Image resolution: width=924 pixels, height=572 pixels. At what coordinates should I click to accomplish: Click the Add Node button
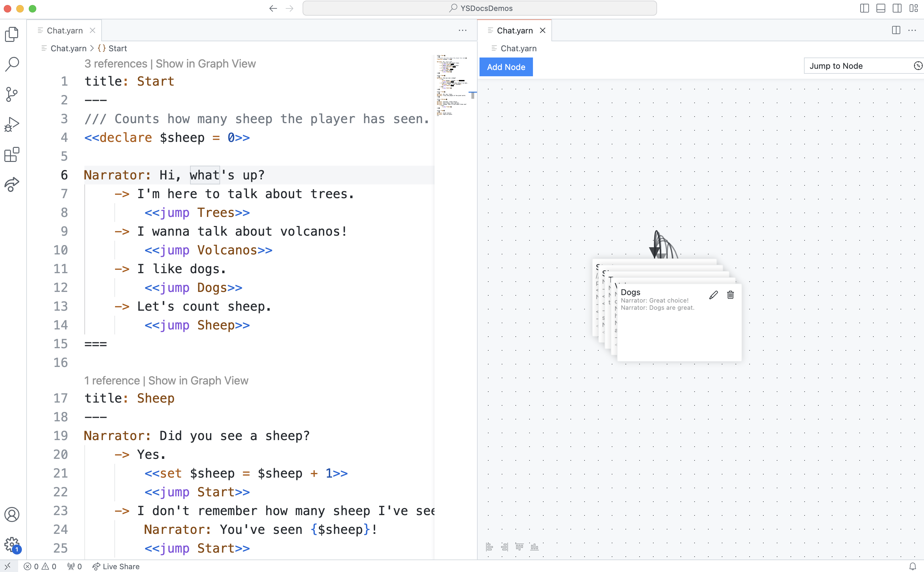(x=506, y=67)
